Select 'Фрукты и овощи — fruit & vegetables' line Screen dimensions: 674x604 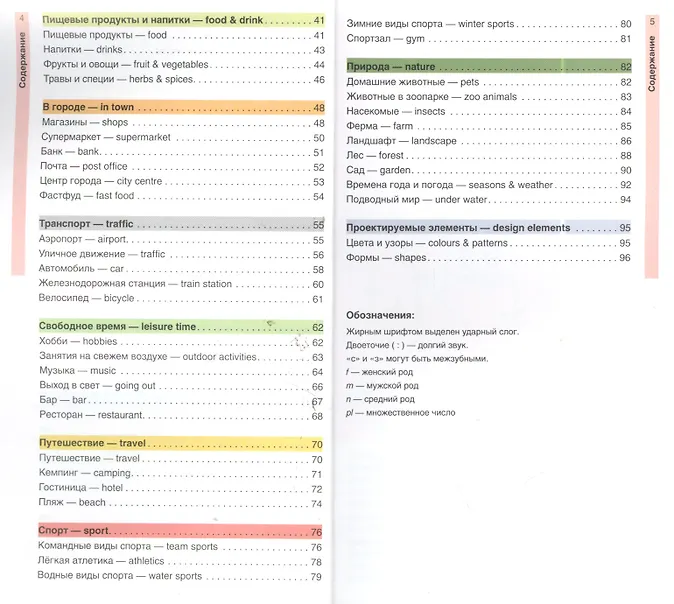125,65
